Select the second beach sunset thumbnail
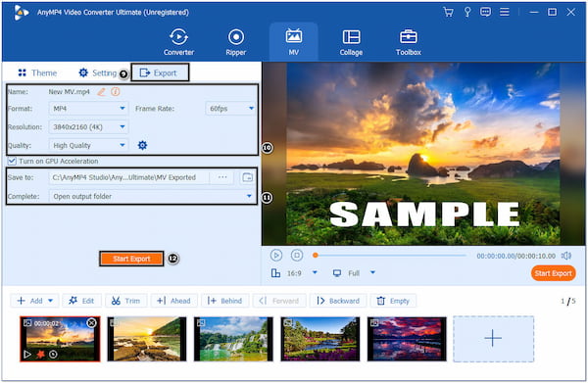The width and height of the screenshot is (588, 383). click(x=147, y=339)
